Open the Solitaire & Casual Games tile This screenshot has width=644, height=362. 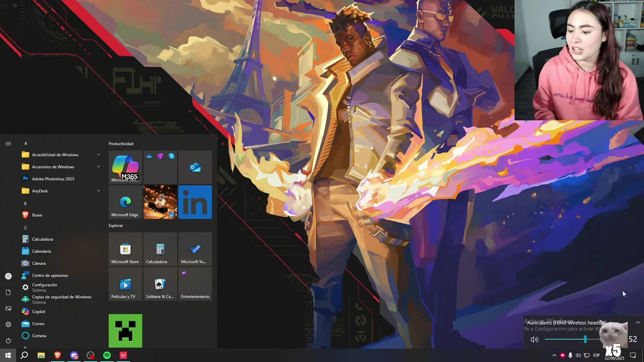(160, 284)
